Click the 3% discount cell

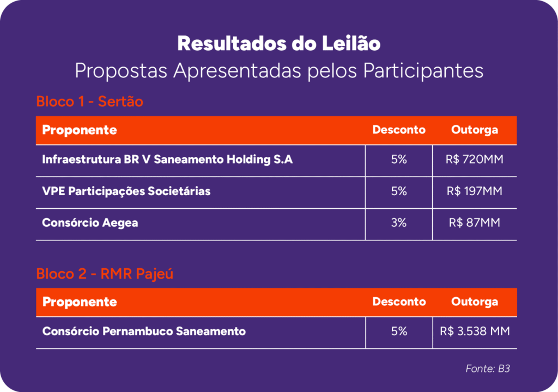pyautogui.click(x=399, y=224)
